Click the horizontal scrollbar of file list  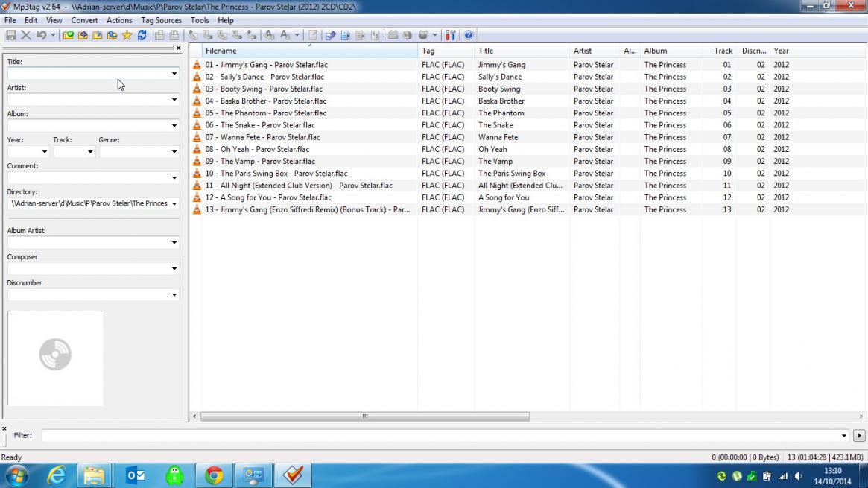tap(365, 416)
